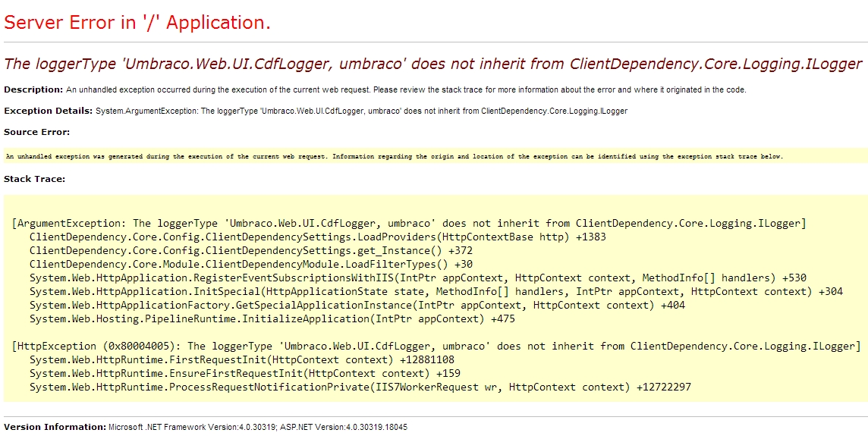Click the 'System.ArgumentException' exception details text
The image size is (868, 436).
coord(361,111)
